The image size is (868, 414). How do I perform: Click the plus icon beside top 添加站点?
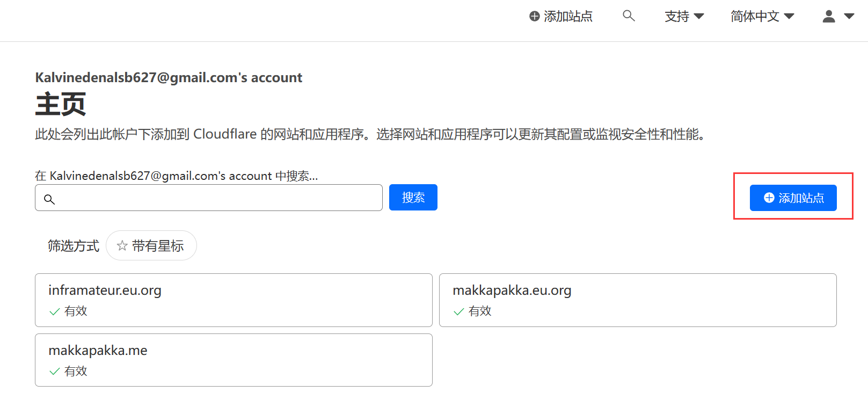point(534,17)
